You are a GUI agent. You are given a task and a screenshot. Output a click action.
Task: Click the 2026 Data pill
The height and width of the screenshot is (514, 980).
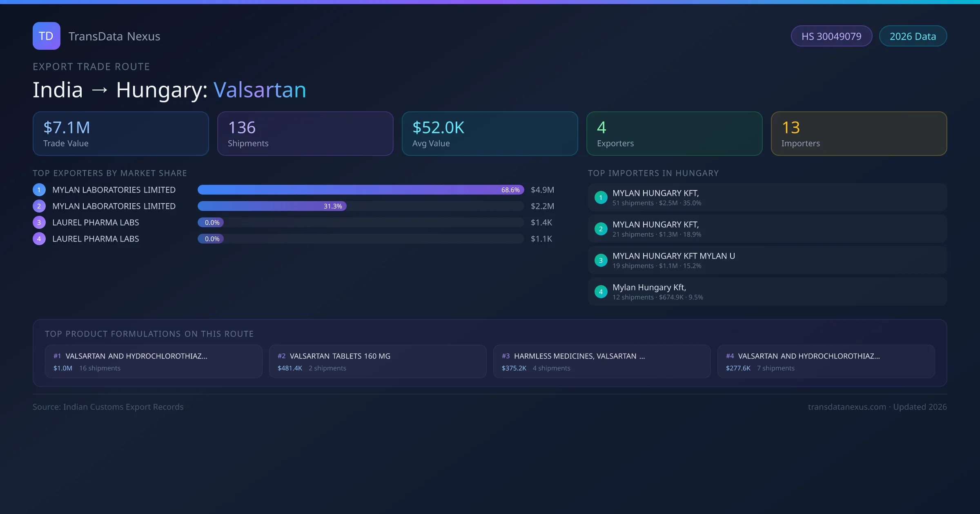pyautogui.click(x=913, y=36)
